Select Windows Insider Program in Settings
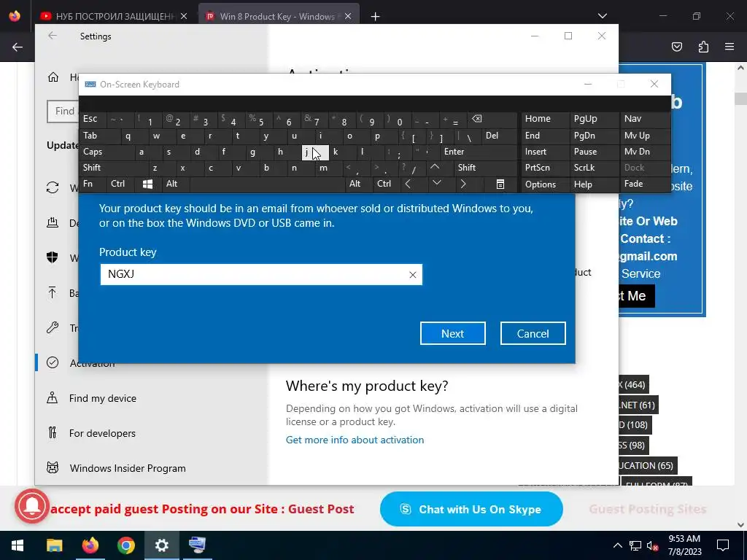747x560 pixels. [x=127, y=468]
